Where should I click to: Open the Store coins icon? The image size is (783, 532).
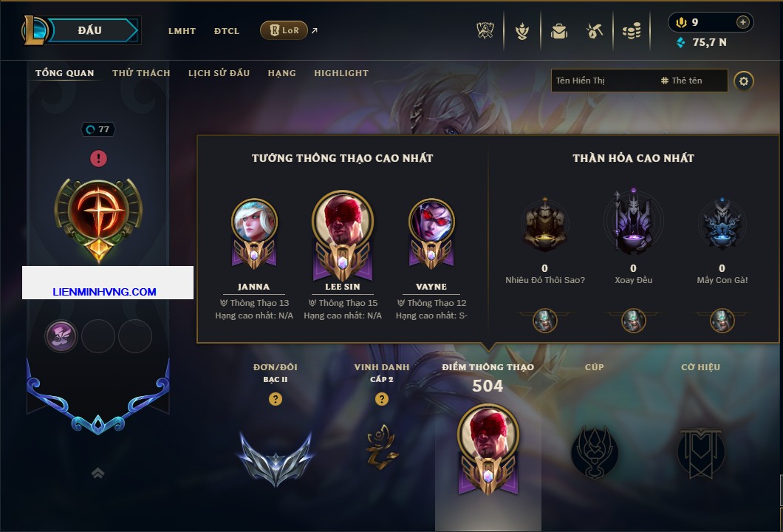[x=632, y=31]
